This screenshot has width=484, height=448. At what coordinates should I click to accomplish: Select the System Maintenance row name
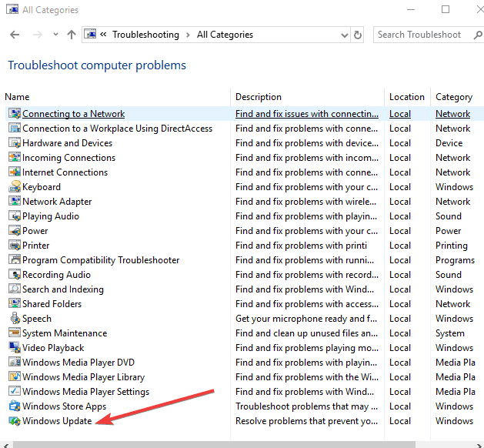coord(65,333)
